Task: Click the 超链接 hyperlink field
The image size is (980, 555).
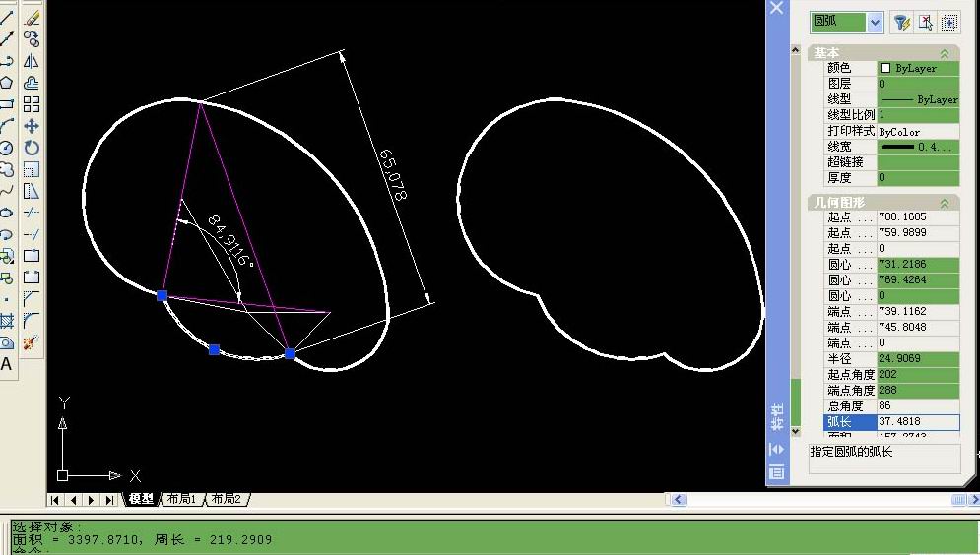Action: (918, 162)
